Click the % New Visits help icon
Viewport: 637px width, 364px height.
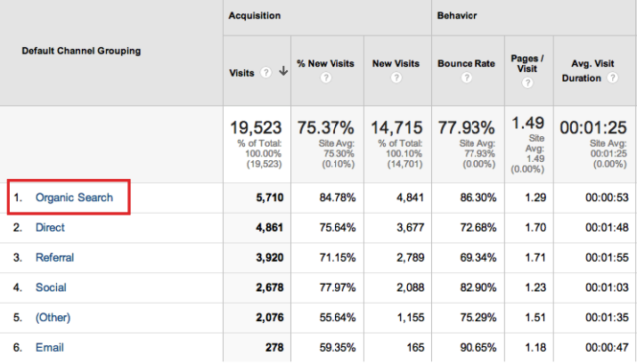tap(326, 77)
